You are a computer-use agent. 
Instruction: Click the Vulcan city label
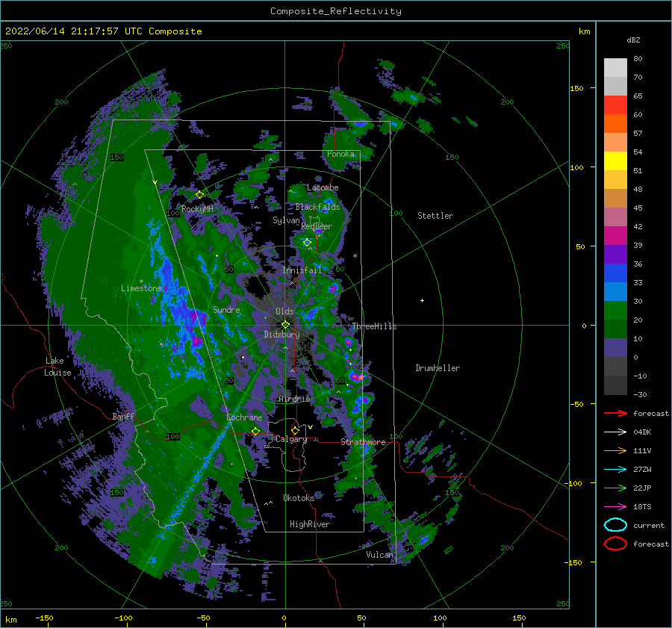coord(379,555)
